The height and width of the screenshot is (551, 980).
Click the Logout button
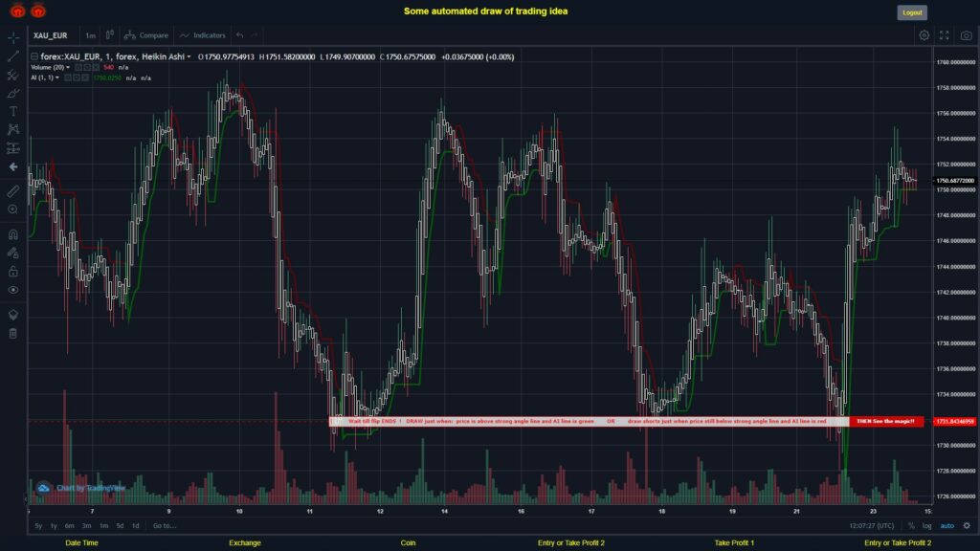(912, 12)
